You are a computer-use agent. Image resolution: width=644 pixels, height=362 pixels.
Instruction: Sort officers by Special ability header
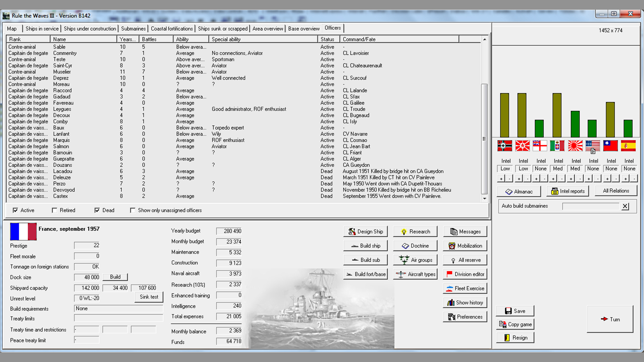pos(263,39)
